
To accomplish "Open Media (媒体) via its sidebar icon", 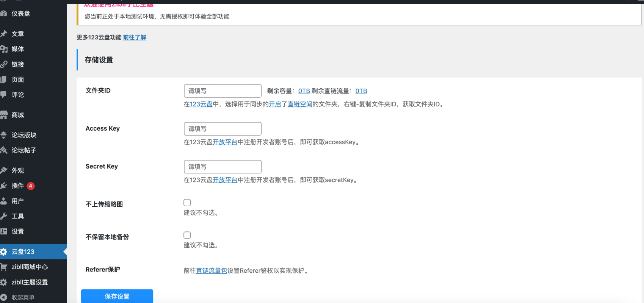I will pos(4,49).
